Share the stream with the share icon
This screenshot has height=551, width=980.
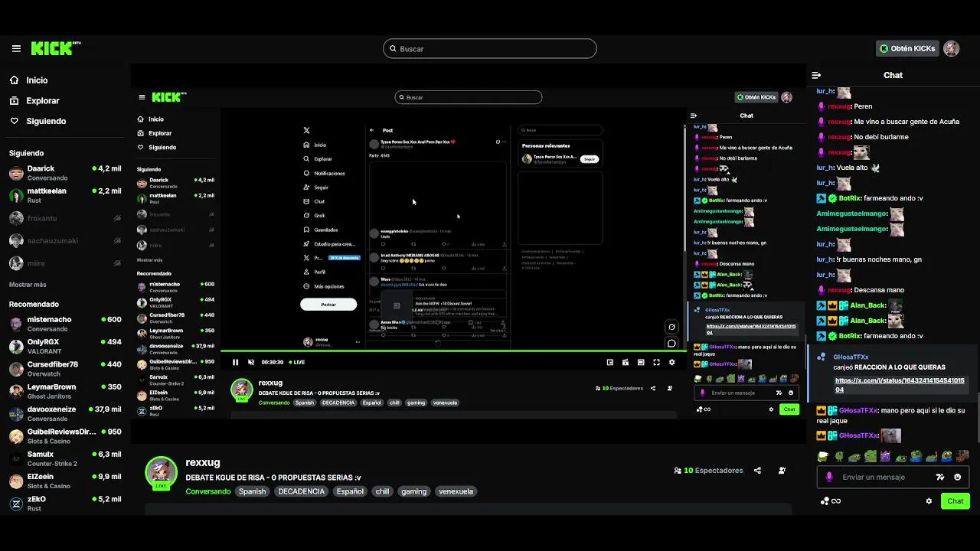pos(757,471)
